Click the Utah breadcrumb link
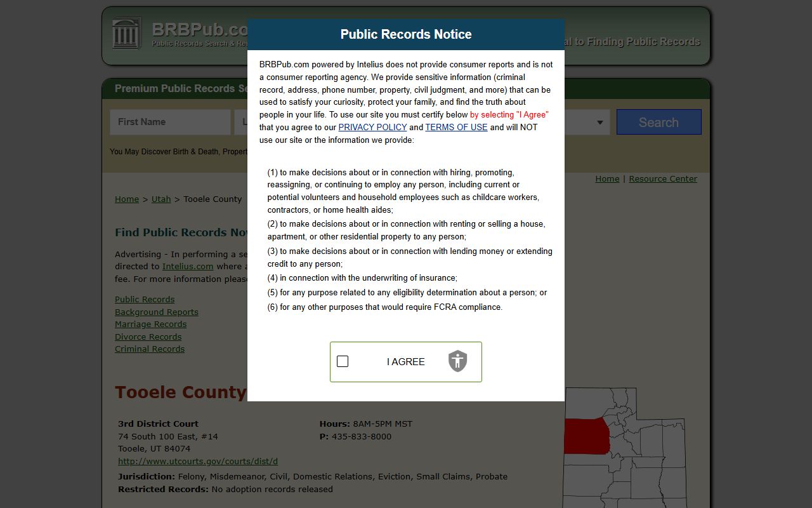The height and width of the screenshot is (508, 812). click(x=161, y=199)
